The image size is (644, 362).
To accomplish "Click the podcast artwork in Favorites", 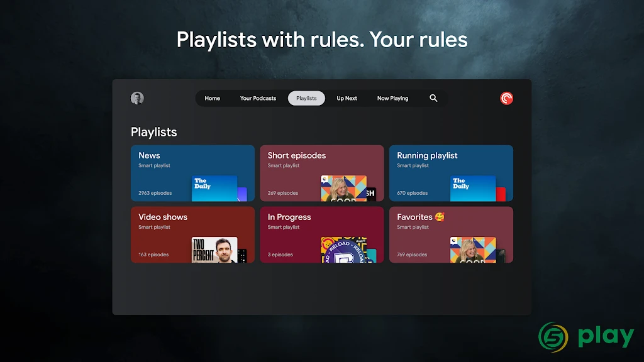I will point(473,250).
